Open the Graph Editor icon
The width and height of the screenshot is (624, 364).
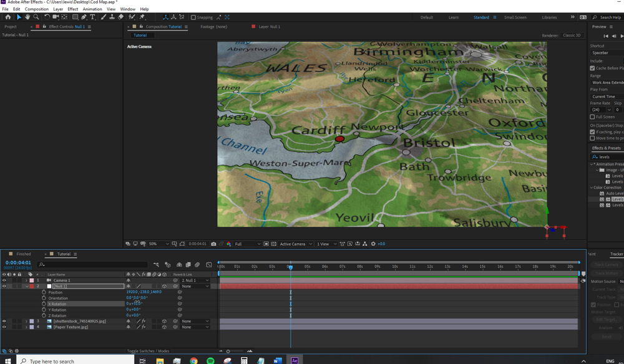(209, 265)
